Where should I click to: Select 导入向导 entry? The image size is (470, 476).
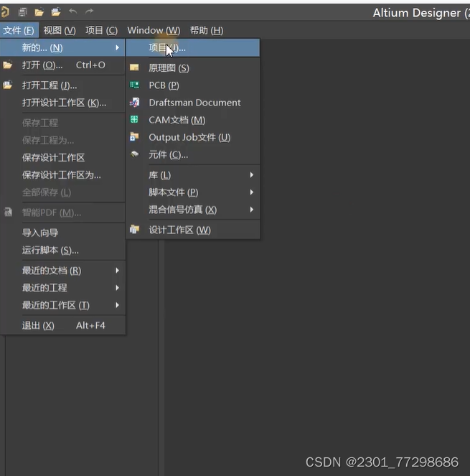62,233
